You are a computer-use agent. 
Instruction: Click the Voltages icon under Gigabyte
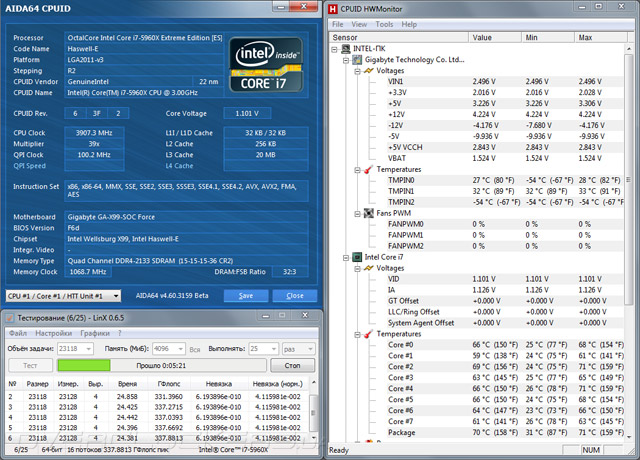click(x=369, y=71)
